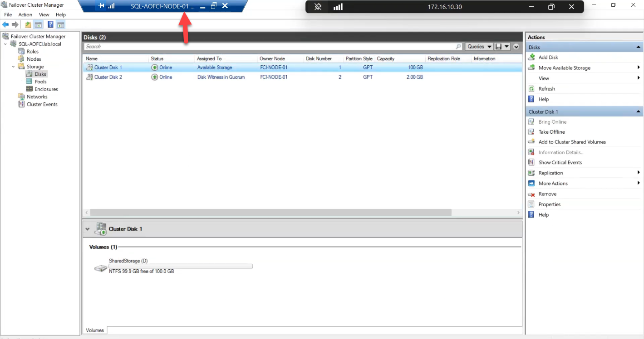Open the Help menu in the menu bar

click(61, 15)
